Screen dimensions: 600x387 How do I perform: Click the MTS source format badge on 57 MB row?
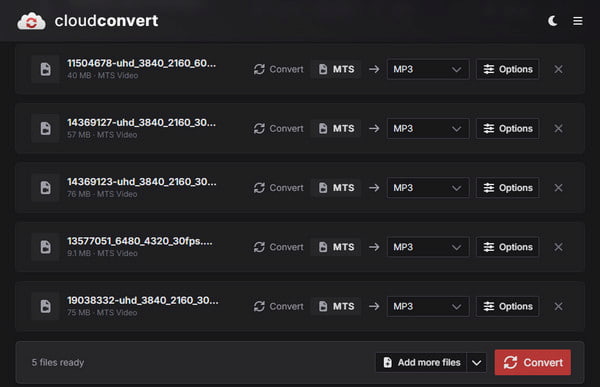336,129
